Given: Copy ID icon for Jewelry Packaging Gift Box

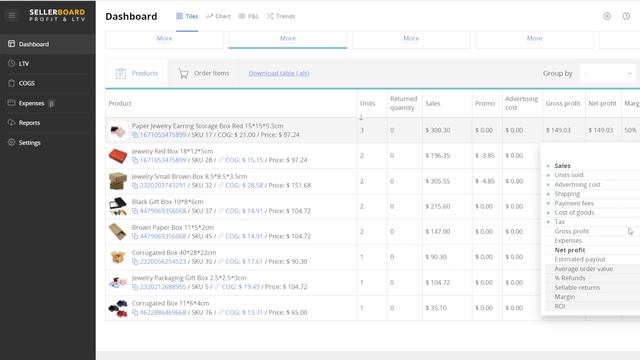Looking at the screenshot, I should pos(135,287).
